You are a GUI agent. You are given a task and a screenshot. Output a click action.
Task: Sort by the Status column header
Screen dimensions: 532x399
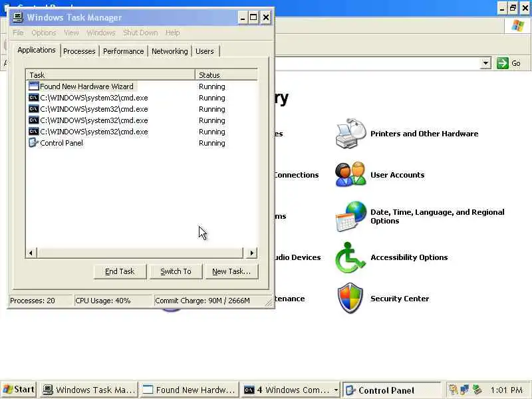click(226, 74)
